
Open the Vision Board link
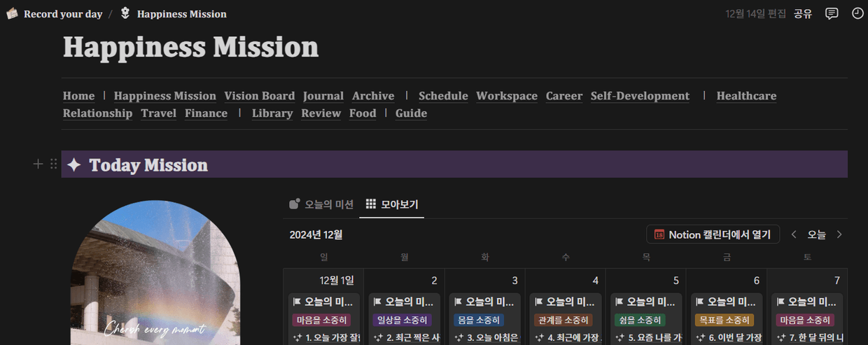[x=259, y=96]
